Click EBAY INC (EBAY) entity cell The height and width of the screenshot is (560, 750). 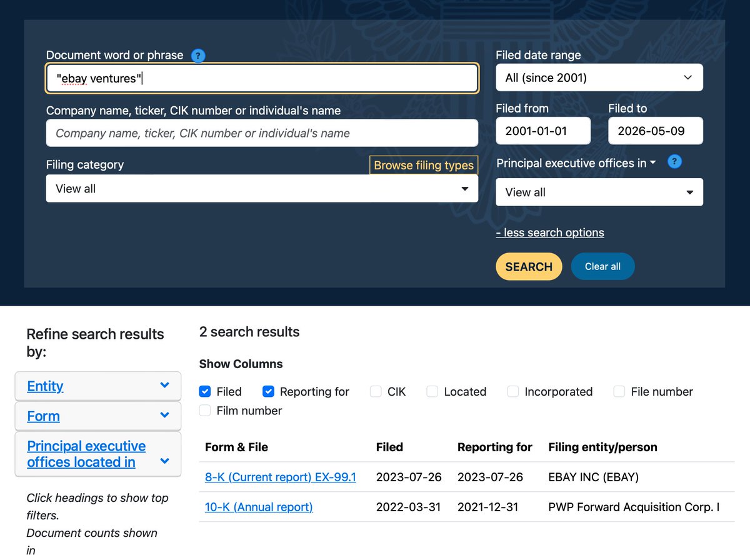(x=594, y=477)
